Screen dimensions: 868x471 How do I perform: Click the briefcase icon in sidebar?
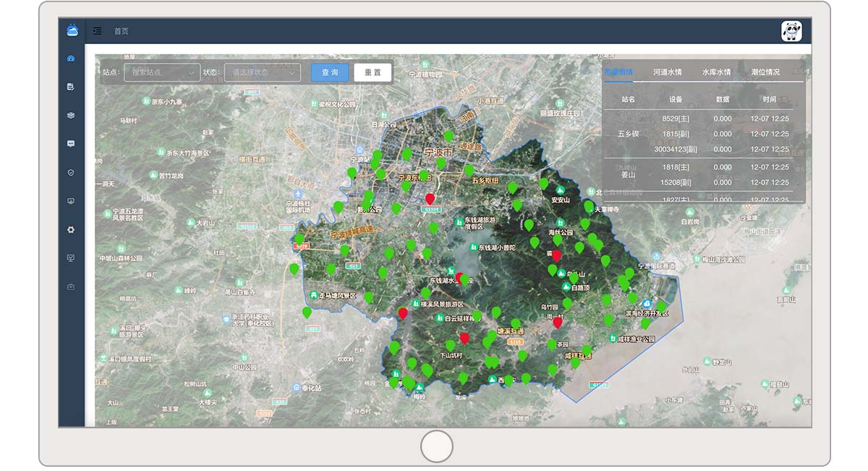point(71,287)
